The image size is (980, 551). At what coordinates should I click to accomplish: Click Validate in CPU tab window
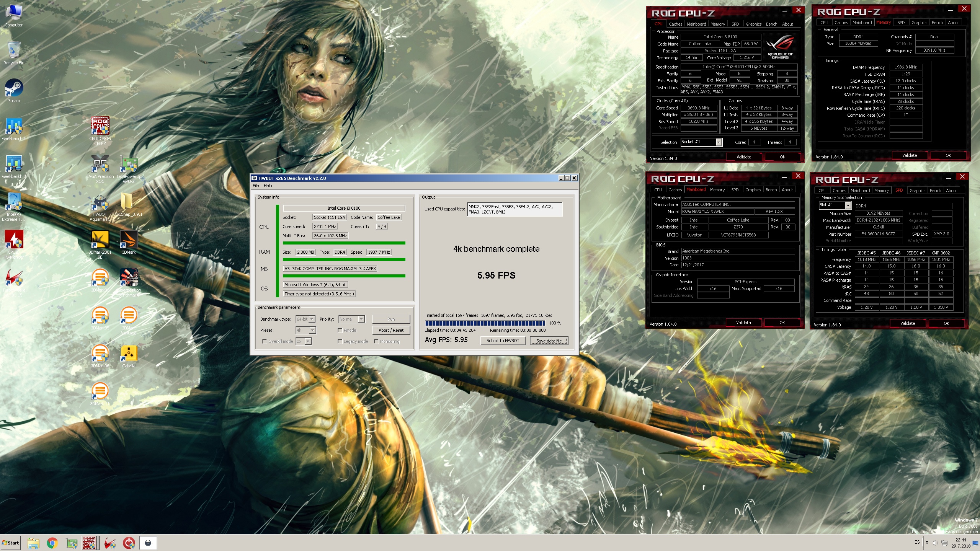point(743,157)
